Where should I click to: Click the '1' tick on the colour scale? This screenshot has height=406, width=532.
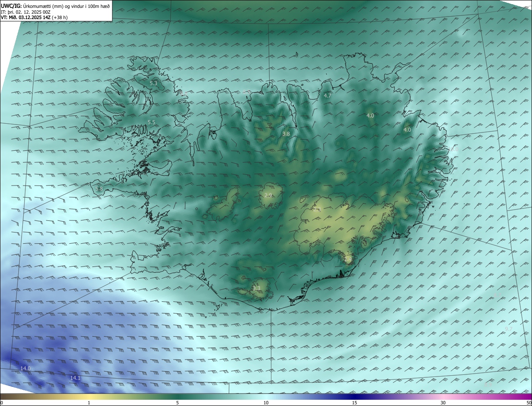[89, 403]
